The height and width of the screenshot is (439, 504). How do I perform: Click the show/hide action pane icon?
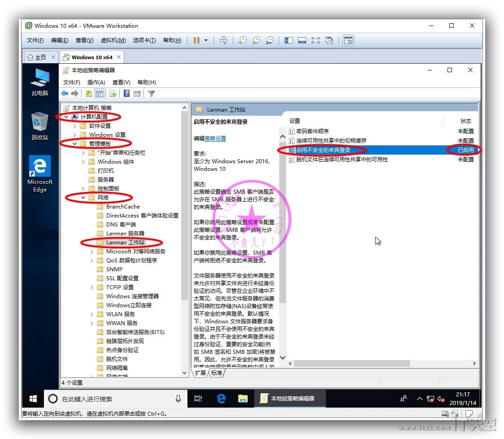137,94
